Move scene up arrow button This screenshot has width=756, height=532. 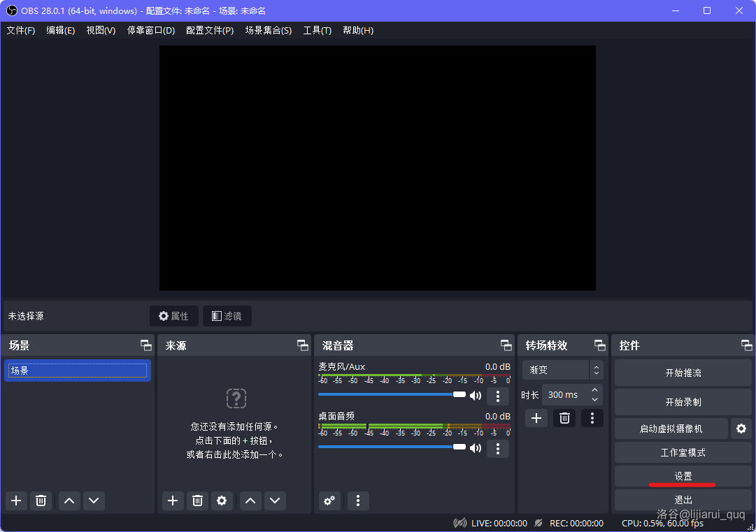pos(69,501)
